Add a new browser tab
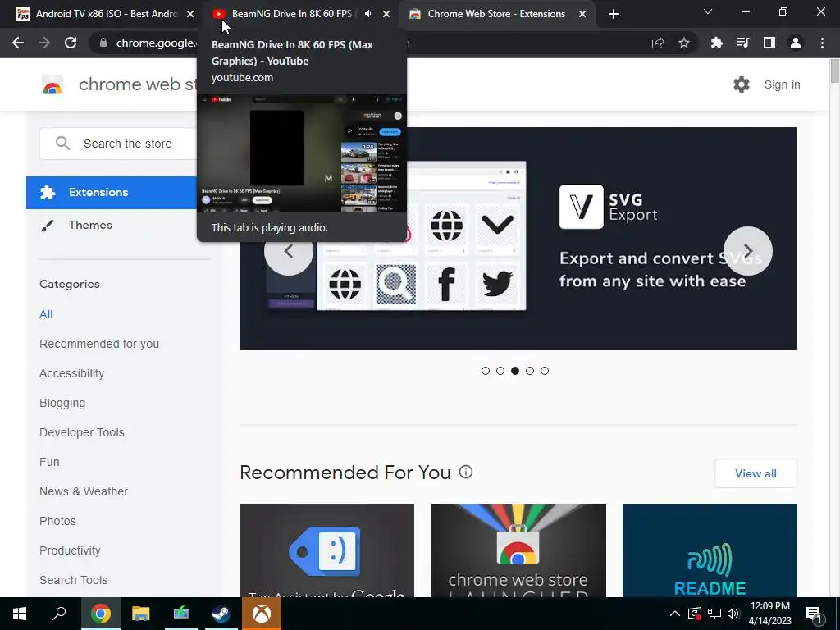The width and height of the screenshot is (840, 630). (614, 14)
